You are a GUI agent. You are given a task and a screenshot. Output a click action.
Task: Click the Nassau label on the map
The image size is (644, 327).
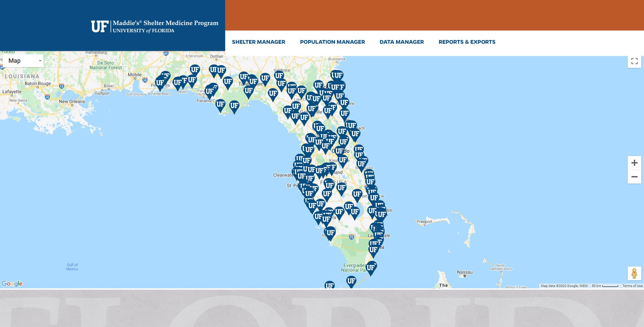[x=465, y=272]
